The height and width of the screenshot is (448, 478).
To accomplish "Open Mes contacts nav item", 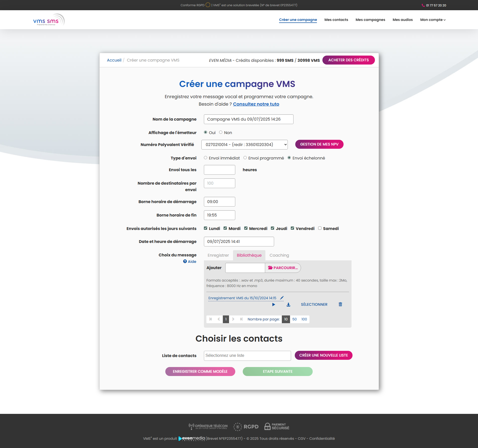I will tap(336, 20).
